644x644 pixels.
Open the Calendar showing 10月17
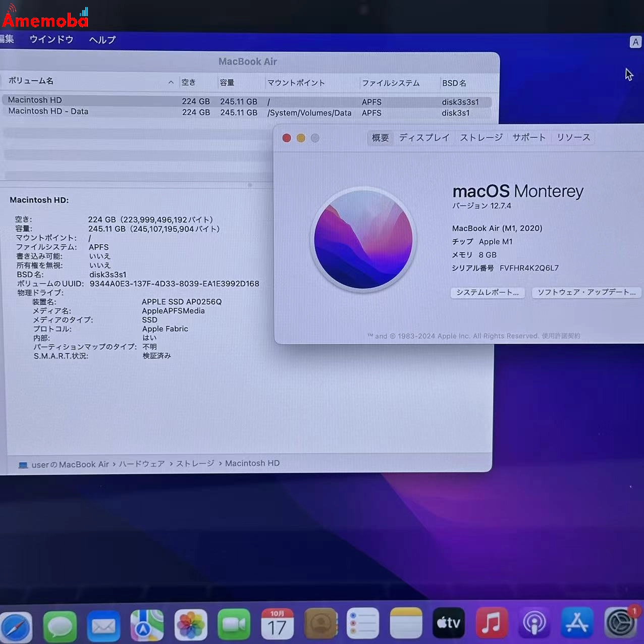pyautogui.click(x=277, y=625)
